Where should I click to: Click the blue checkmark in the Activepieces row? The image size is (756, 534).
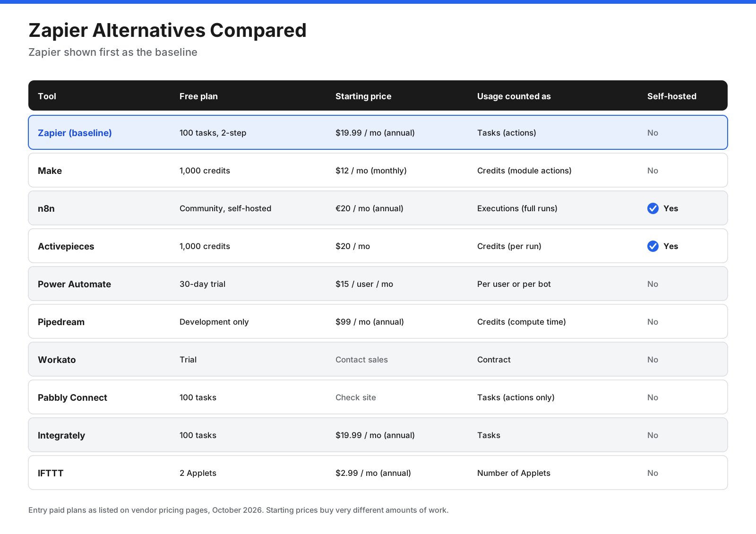[x=653, y=246]
